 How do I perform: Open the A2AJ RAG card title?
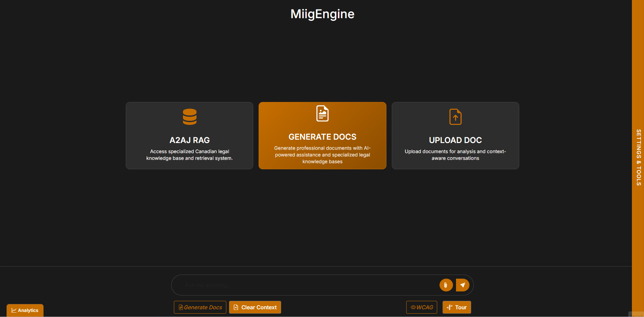(x=190, y=140)
